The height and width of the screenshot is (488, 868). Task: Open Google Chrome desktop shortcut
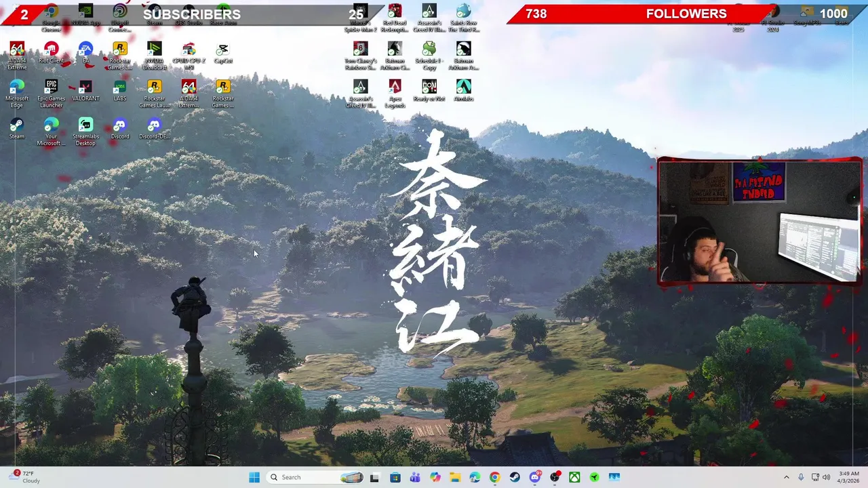51,18
